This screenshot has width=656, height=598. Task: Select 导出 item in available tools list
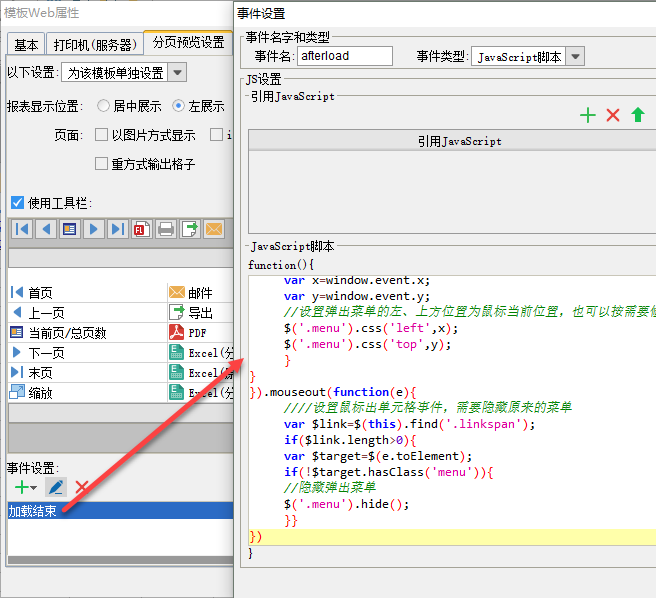(x=200, y=313)
